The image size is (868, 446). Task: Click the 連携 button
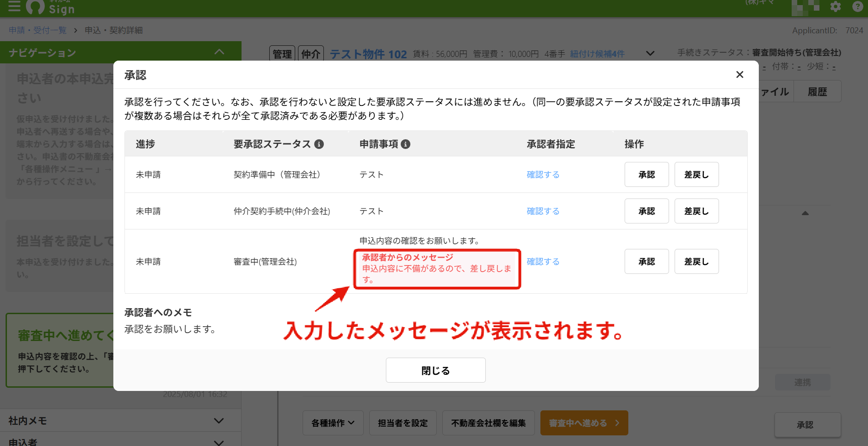(802, 382)
